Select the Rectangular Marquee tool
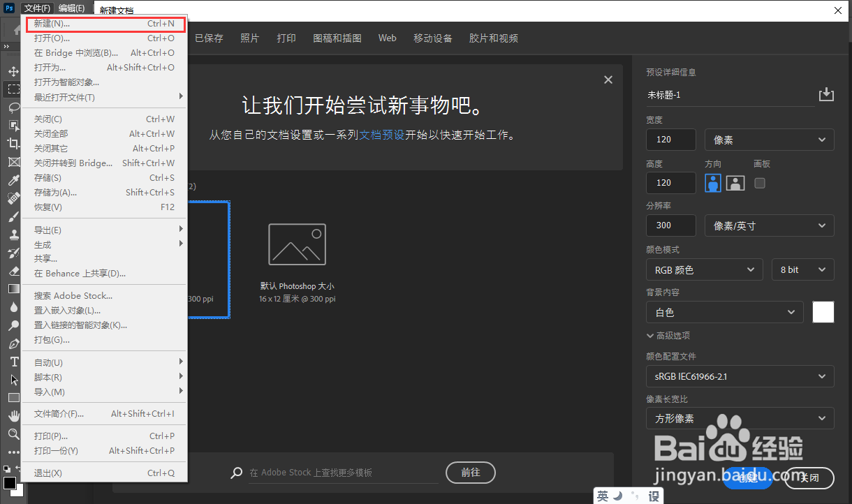 pos(13,89)
